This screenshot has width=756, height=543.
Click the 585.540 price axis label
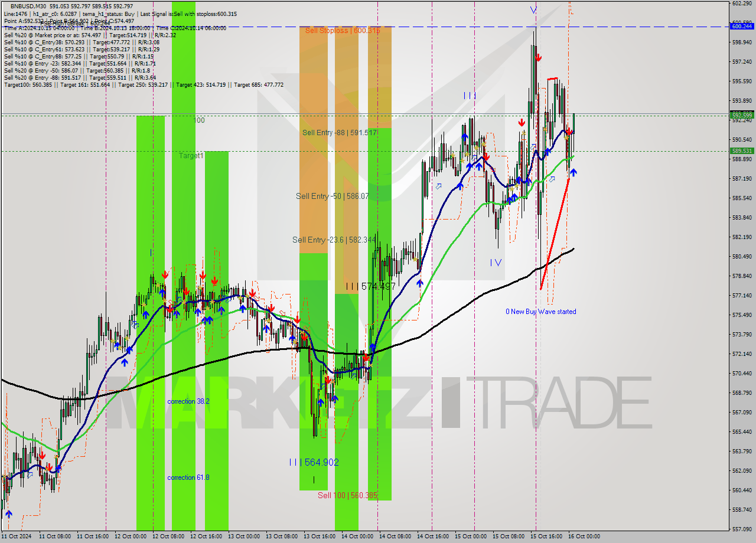click(742, 198)
